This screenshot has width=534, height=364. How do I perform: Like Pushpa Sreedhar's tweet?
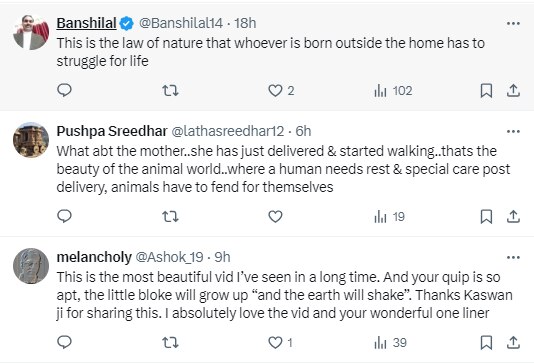coord(275,217)
